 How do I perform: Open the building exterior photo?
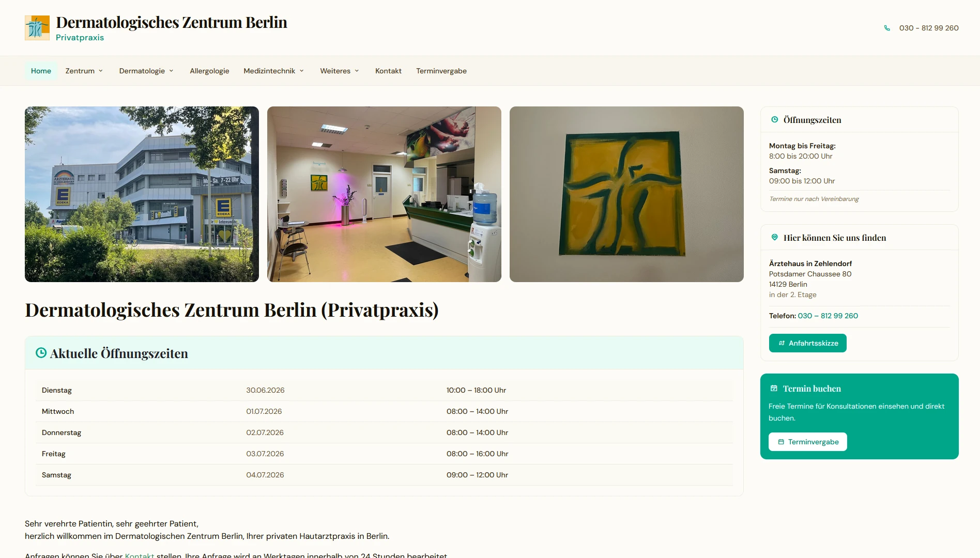[x=142, y=194]
